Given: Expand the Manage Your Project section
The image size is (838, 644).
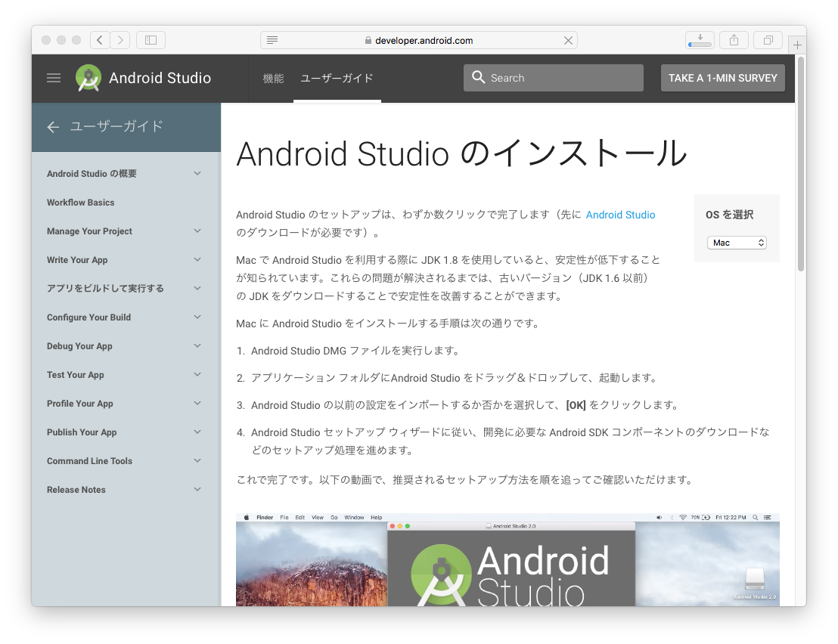Looking at the screenshot, I should tap(197, 231).
